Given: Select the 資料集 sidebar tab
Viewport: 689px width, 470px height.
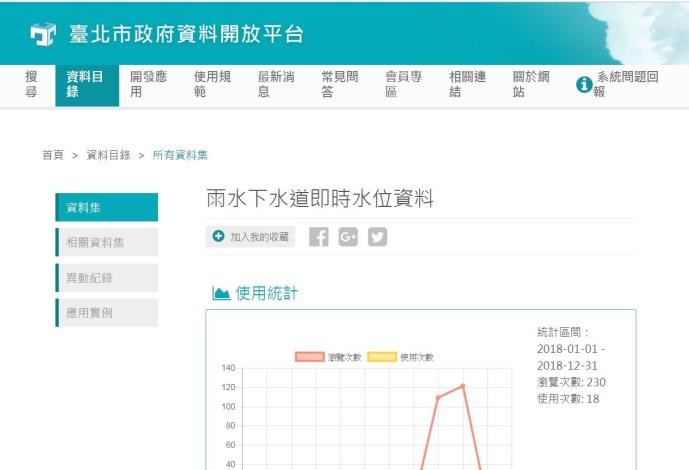Looking at the screenshot, I should coord(107,207).
